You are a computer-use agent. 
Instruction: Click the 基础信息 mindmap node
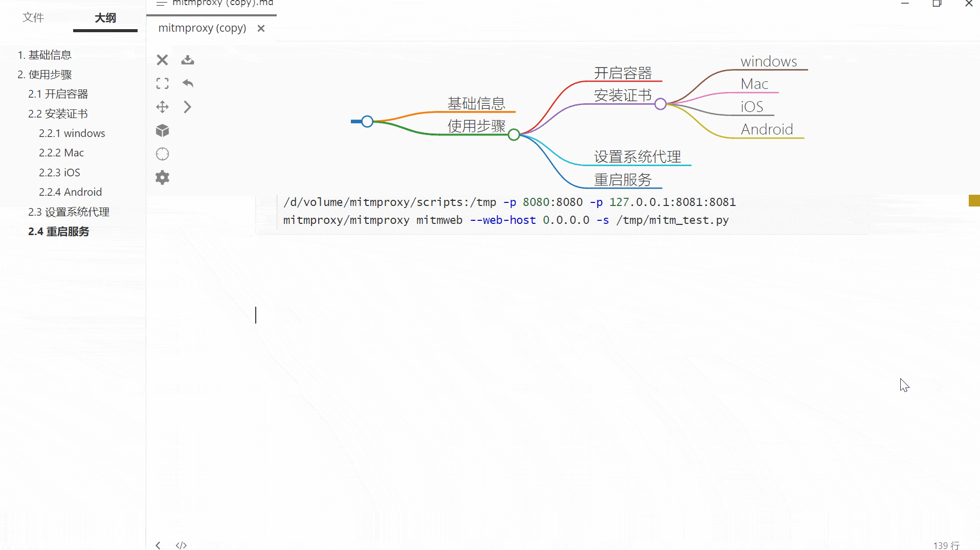point(476,103)
